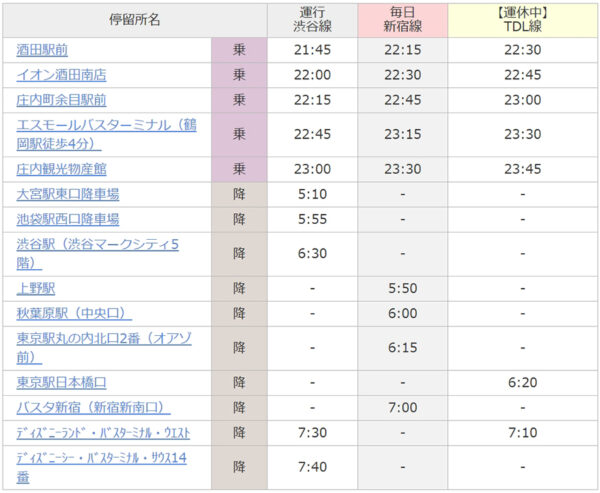Click the 停留所名 column header
The height and width of the screenshot is (493, 600).
133,20
